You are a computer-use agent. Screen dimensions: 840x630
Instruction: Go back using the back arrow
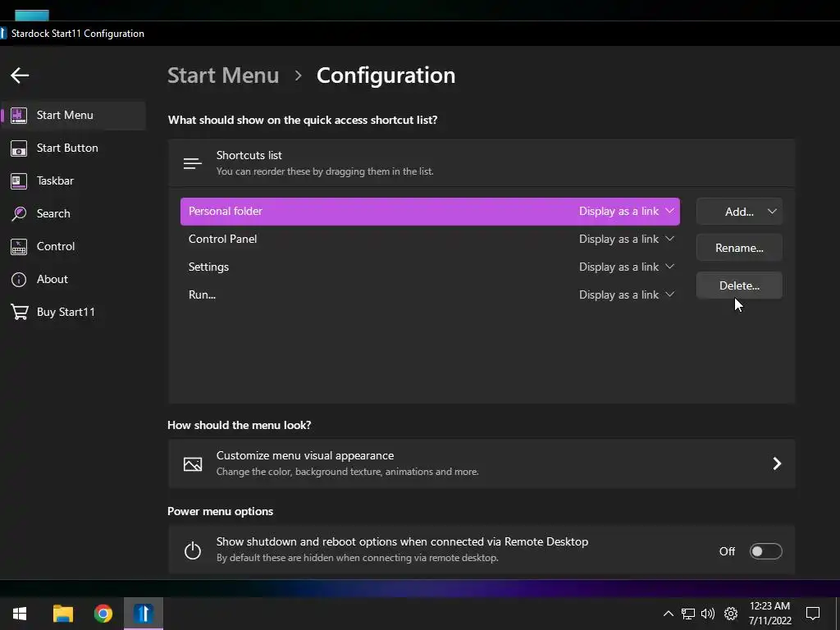point(20,75)
